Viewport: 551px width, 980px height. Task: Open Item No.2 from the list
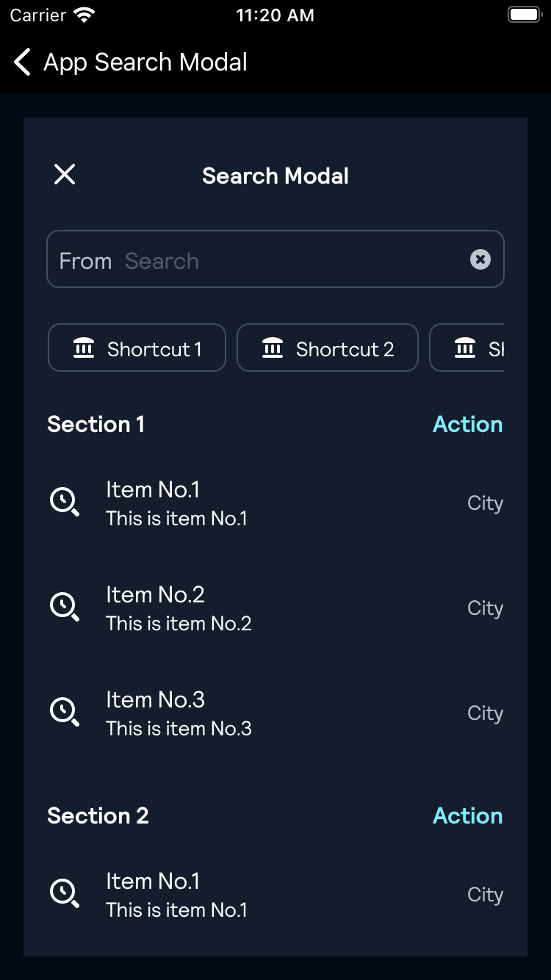pyautogui.click(x=179, y=608)
